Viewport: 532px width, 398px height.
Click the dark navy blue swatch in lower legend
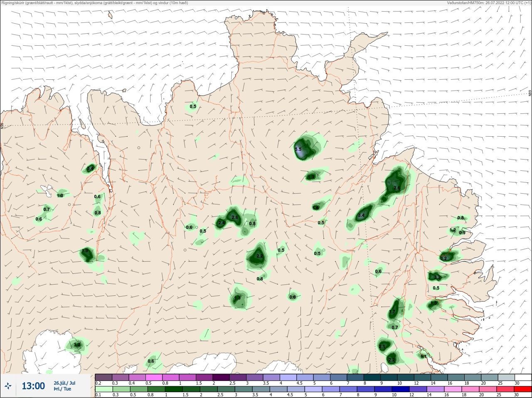[x=401, y=389]
